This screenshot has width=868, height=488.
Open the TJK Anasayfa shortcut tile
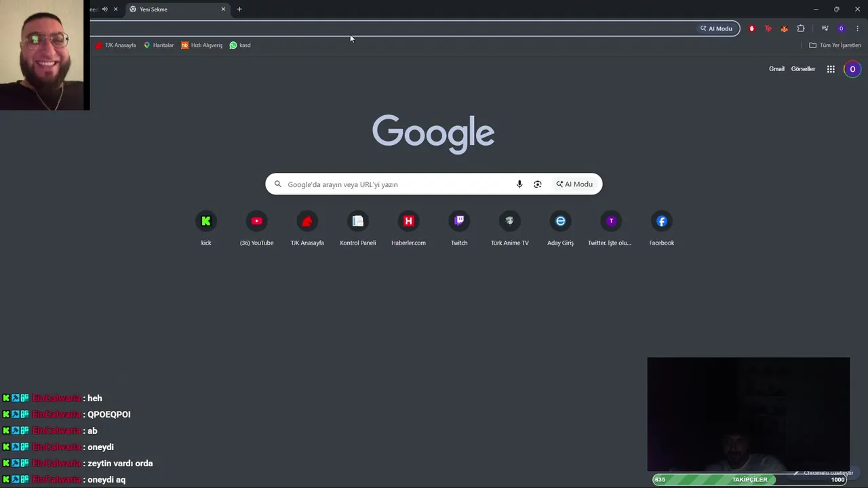click(x=307, y=228)
